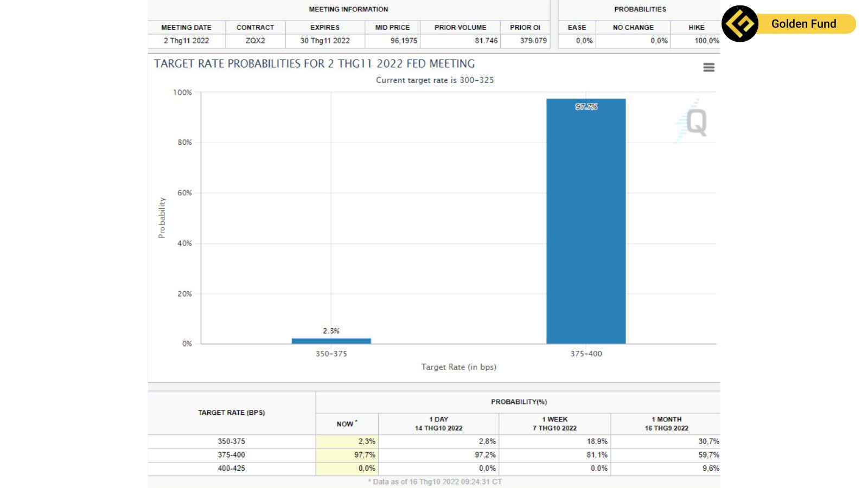Screen dimensions: 868x488
Task: Click the 1 MONTH value 30,7%
Action: point(709,441)
